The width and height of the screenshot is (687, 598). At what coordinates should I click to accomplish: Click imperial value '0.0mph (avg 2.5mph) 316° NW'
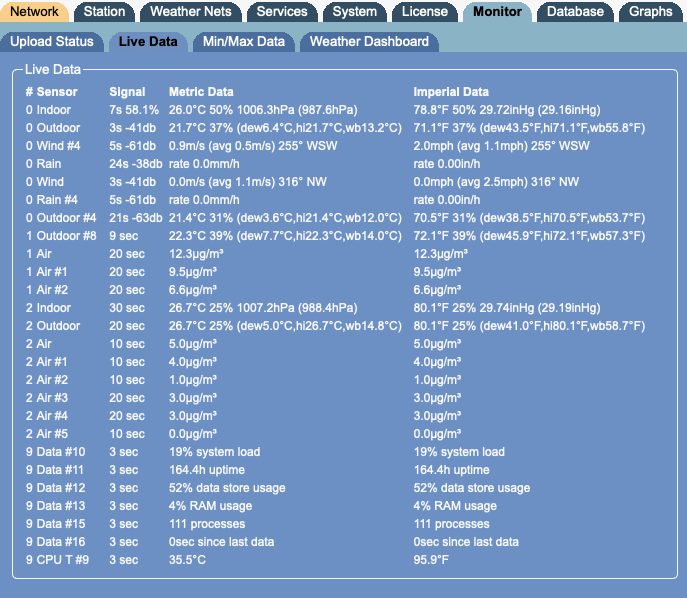tap(496, 182)
